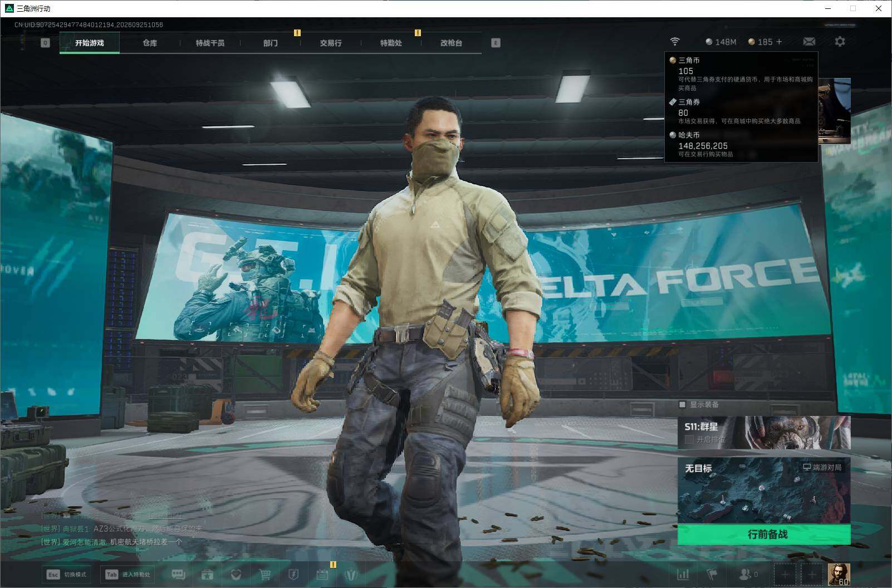
Task: Close the 三角洲行动 window
Action: (879, 8)
